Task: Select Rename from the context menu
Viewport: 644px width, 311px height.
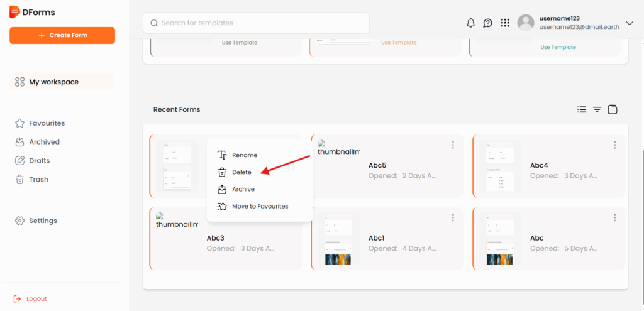Action: [244, 155]
